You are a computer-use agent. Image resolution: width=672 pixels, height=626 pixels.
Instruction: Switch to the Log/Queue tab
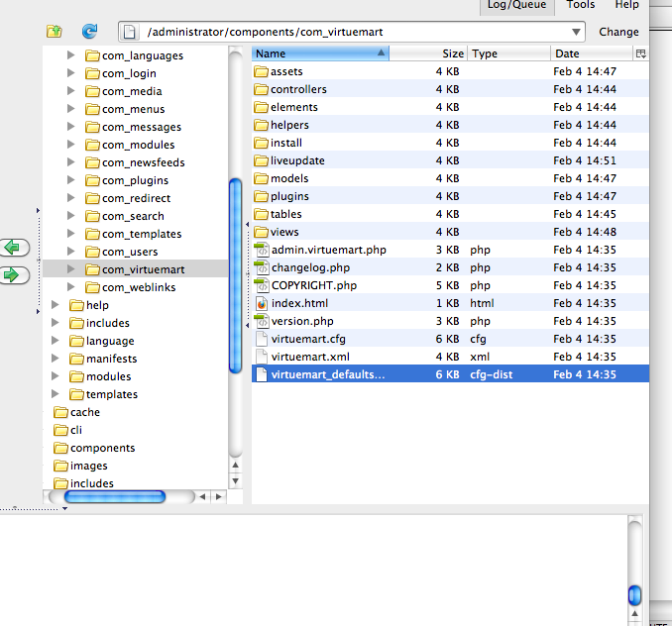coord(516,5)
